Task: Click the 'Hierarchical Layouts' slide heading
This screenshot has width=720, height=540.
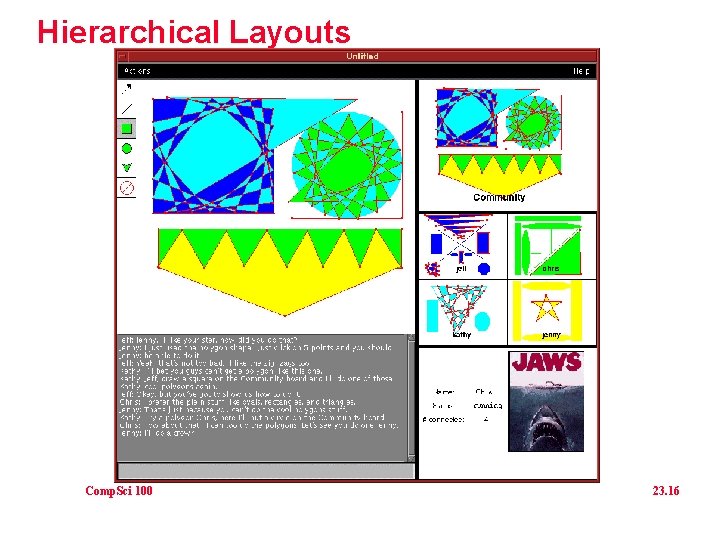Action: pyautogui.click(x=194, y=32)
